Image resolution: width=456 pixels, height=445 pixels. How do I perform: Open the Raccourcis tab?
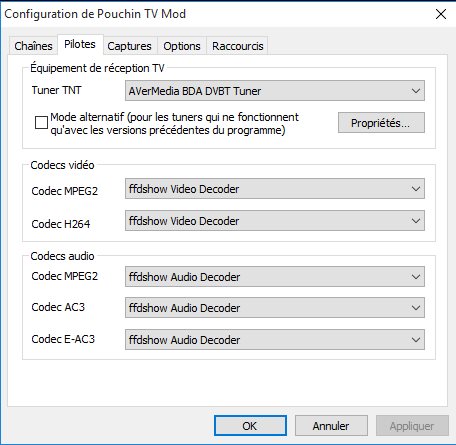(x=237, y=46)
